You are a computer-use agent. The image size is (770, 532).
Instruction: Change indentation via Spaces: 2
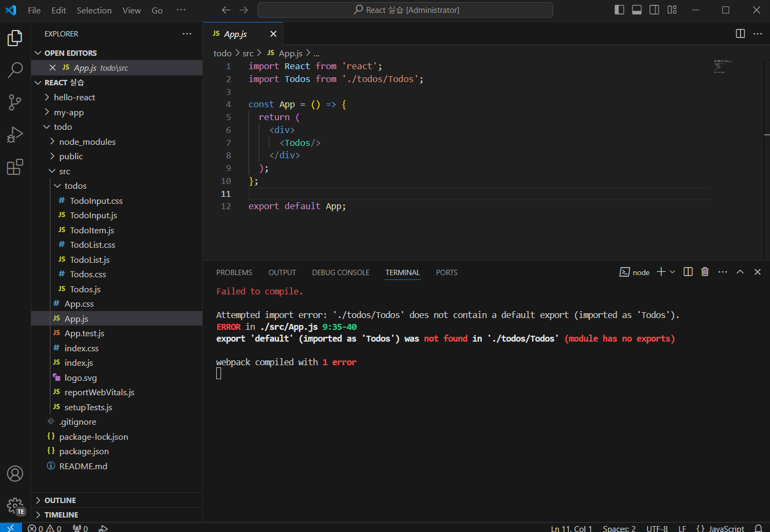tap(619, 528)
